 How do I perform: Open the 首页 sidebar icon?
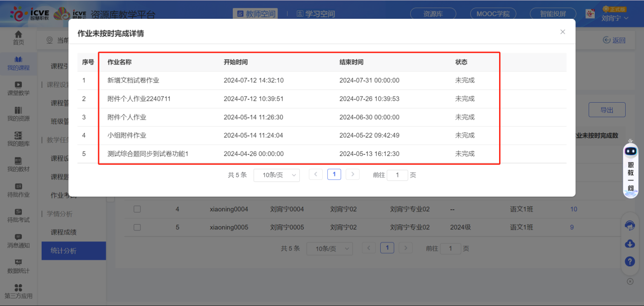click(x=18, y=39)
